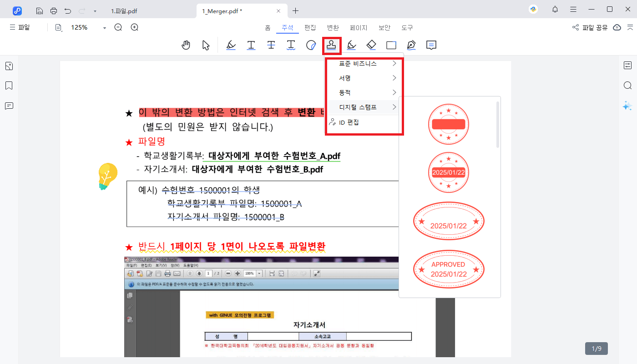Select the arrow Select tool
This screenshot has width=637, height=364.
206,45
